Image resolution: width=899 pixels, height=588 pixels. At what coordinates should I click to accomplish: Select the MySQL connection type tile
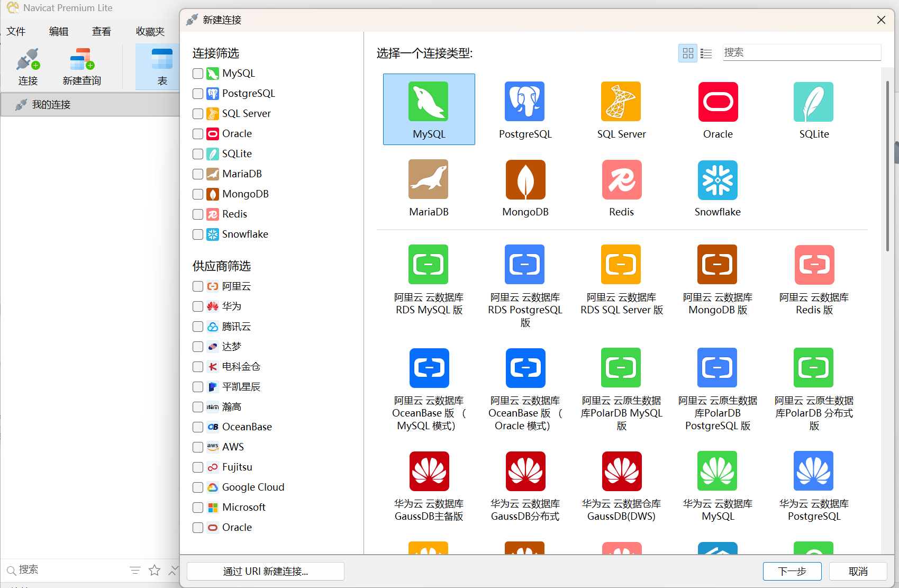429,109
